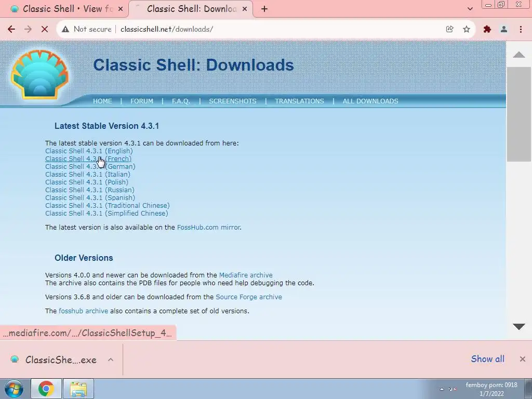Viewport: 532px width, 399px height.
Task: Download Classic Shell 4.3.1 (English)
Action: (89, 151)
